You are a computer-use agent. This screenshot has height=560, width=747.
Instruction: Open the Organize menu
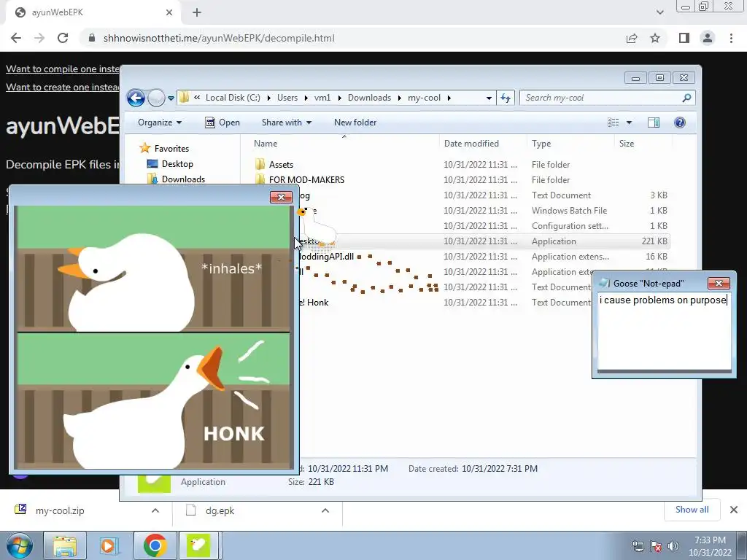click(160, 122)
